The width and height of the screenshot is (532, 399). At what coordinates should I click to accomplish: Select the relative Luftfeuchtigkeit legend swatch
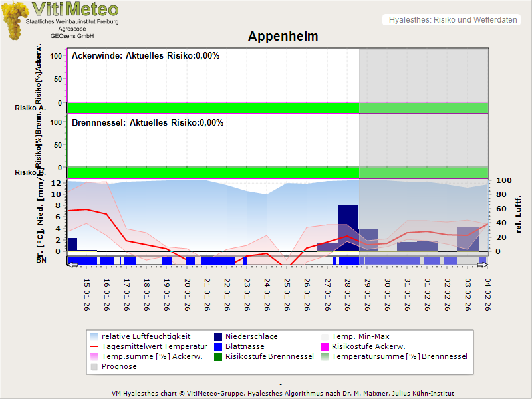94,336
